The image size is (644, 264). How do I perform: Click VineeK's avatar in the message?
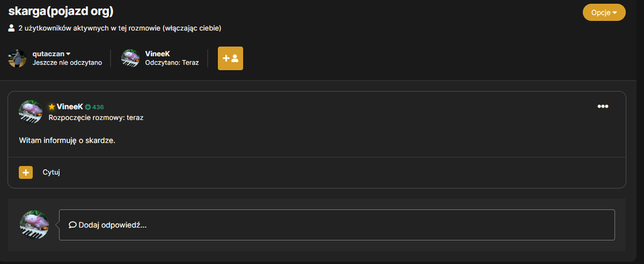(30, 111)
